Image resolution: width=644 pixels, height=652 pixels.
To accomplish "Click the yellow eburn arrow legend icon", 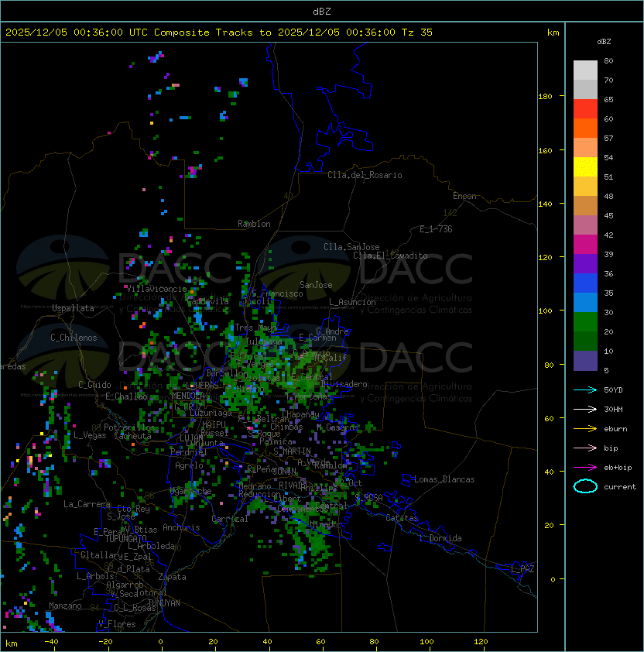I will click(585, 429).
